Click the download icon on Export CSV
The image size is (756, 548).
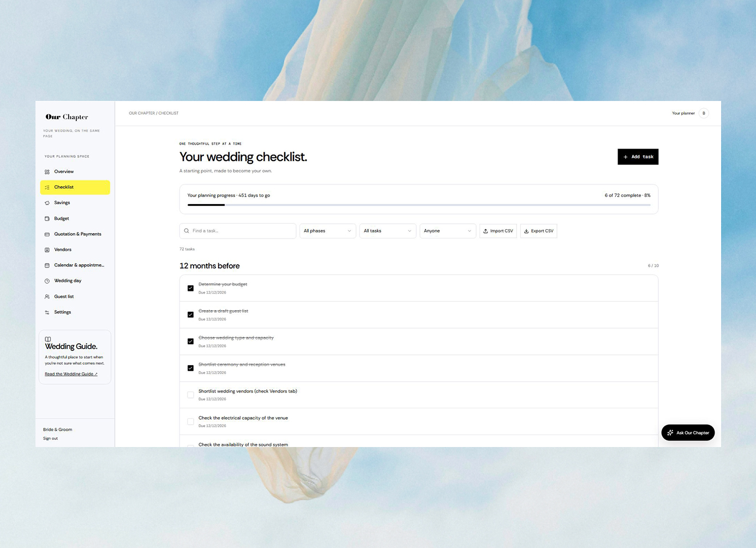click(526, 231)
